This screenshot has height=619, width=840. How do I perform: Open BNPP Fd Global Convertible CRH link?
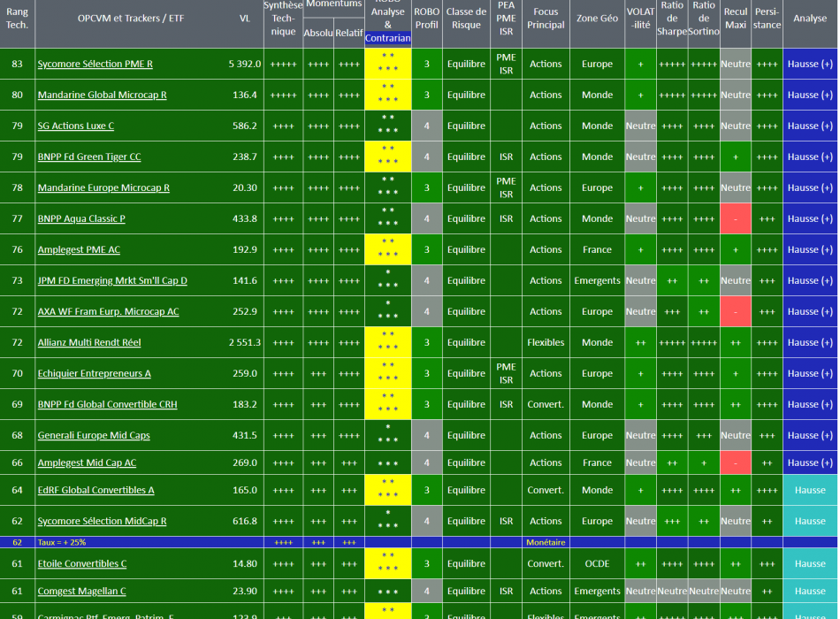[x=107, y=405]
